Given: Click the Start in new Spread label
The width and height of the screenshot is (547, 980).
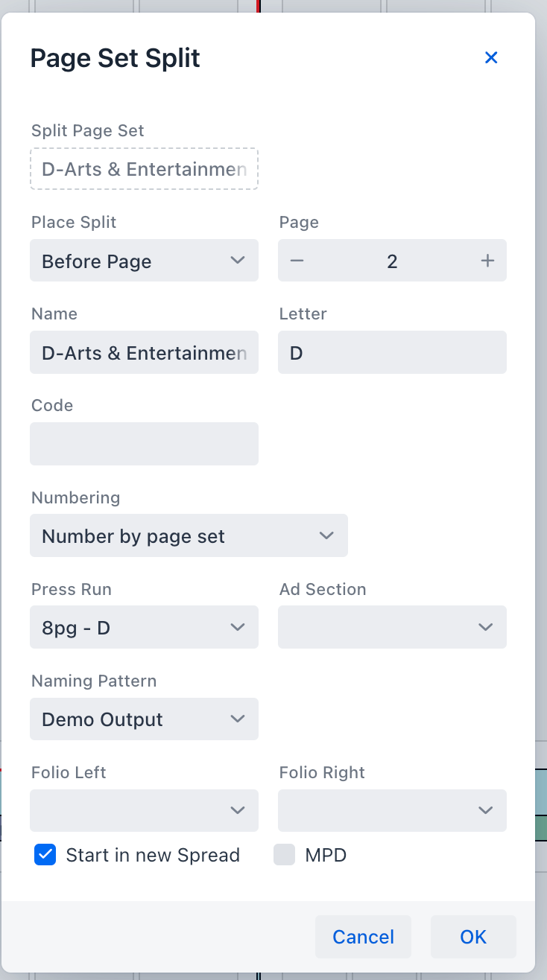Looking at the screenshot, I should (153, 855).
